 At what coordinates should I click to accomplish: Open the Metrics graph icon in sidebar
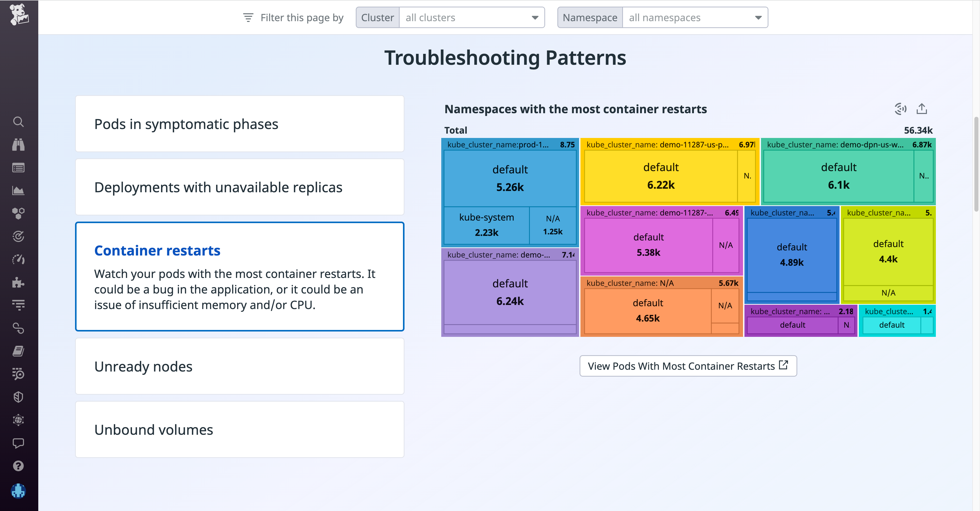pos(19,190)
